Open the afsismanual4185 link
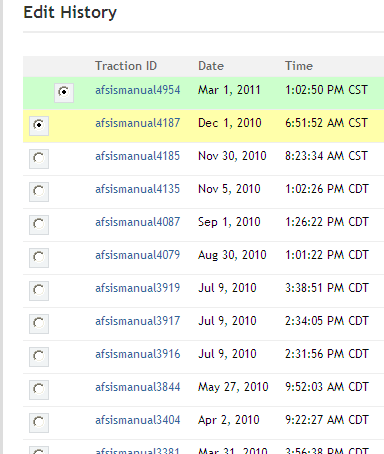The image size is (384, 454). point(138,156)
